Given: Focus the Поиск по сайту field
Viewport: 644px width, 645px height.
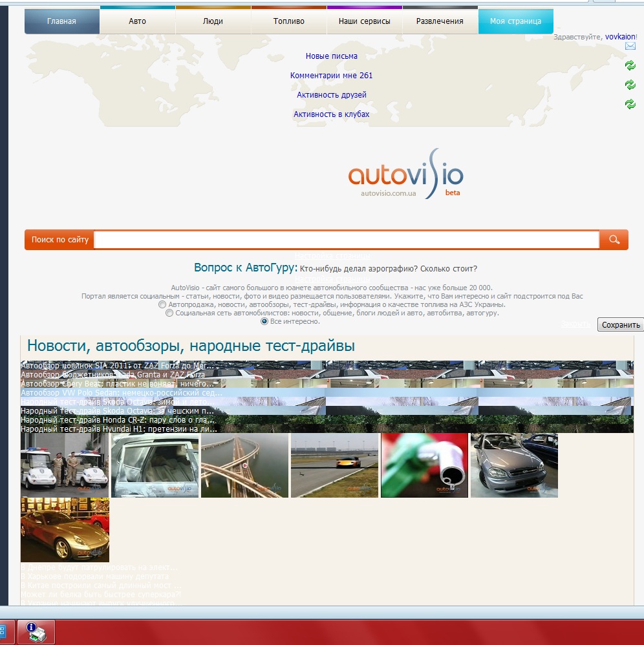Looking at the screenshot, I should coord(347,239).
